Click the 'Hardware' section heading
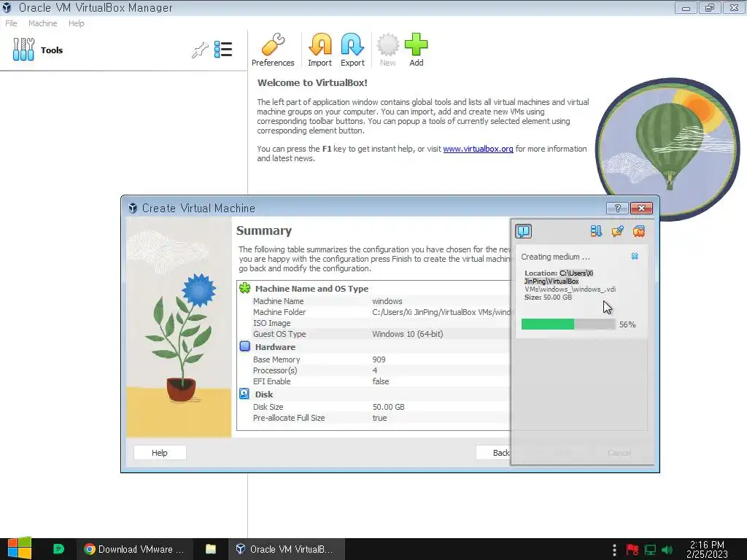Screen dimensions: 747x560 click(x=275, y=346)
